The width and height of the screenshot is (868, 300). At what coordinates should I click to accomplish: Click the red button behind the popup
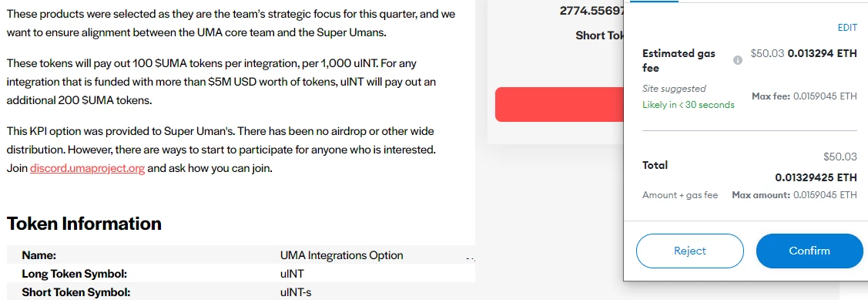(559, 104)
